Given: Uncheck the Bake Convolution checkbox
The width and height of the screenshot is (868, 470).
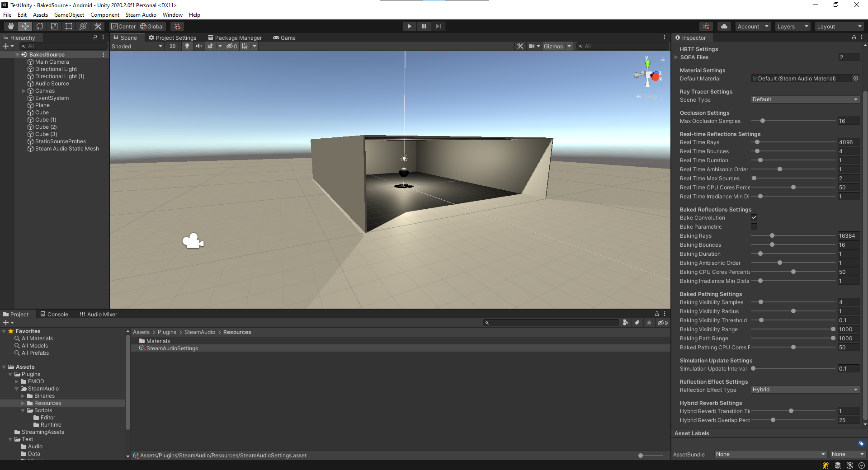Looking at the screenshot, I should (x=754, y=218).
